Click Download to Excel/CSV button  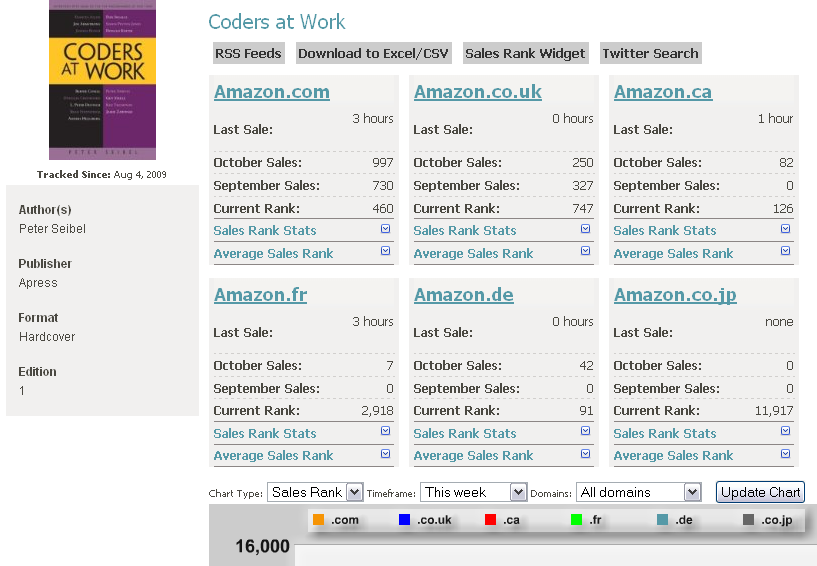coord(374,53)
